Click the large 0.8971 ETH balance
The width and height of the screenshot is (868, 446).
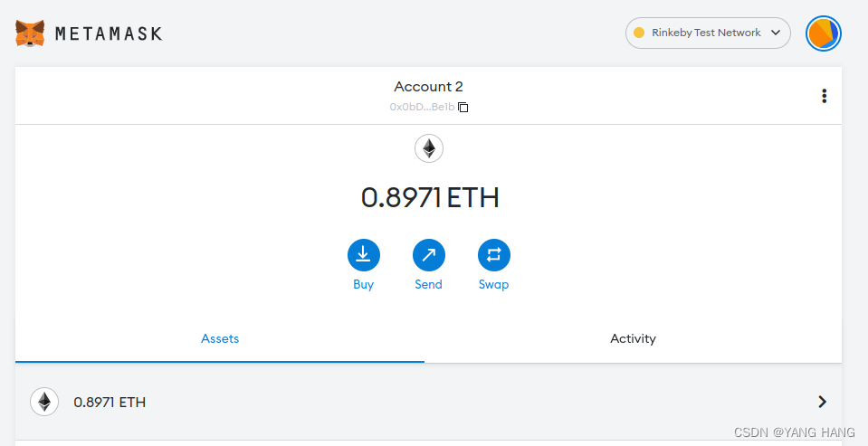pos(430,197)
